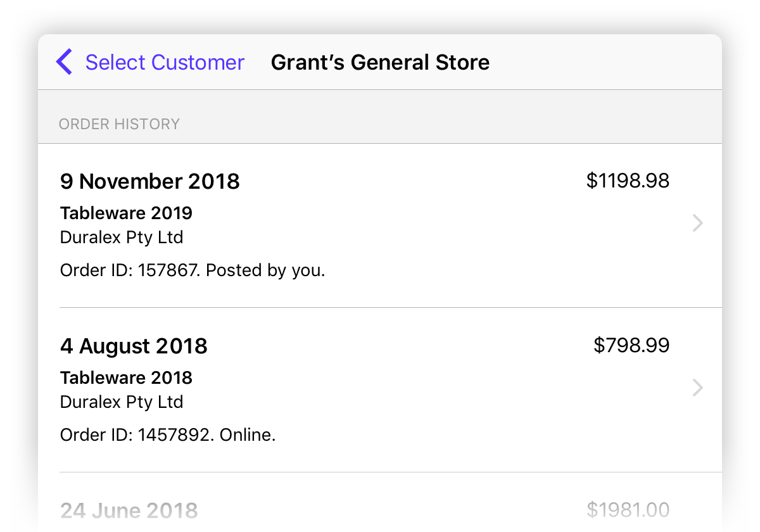
Task: Select Duralex Pty Ltd under Tableware 2018
Action: (x=122, y=402)
